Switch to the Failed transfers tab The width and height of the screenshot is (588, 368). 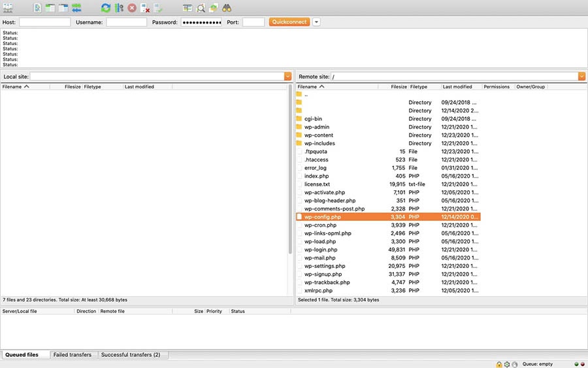[x=72, y=355]
